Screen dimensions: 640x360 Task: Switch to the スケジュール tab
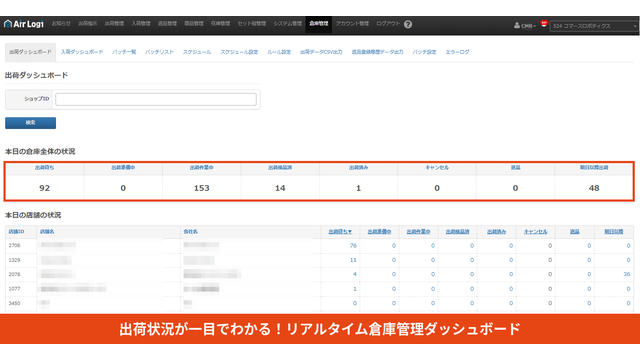(x=197, y=52)
